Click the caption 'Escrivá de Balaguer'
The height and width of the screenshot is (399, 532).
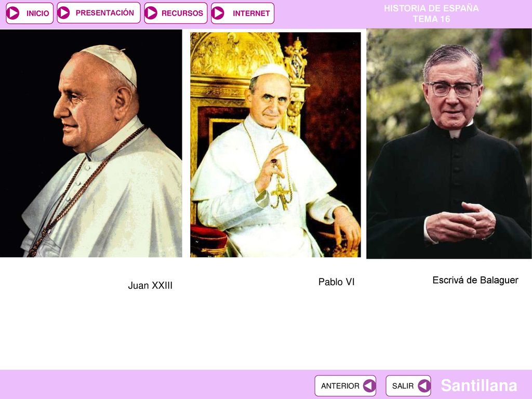click(x=475, y=280)
